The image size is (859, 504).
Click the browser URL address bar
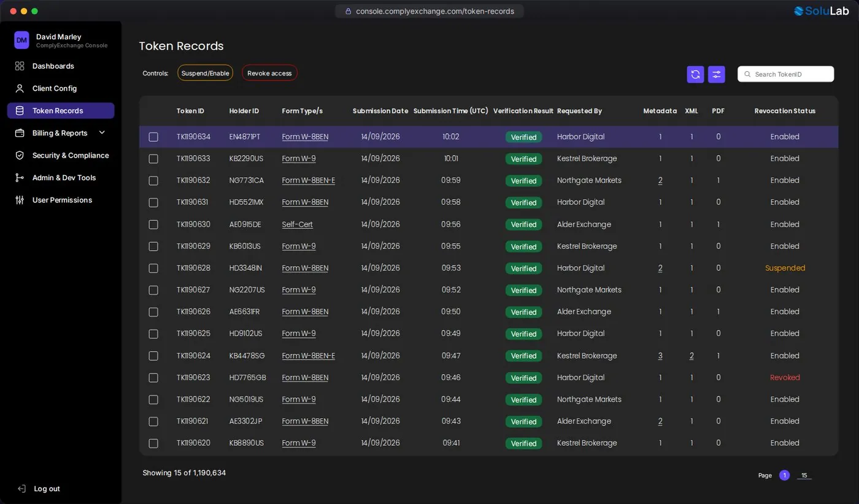pos(429,11)
